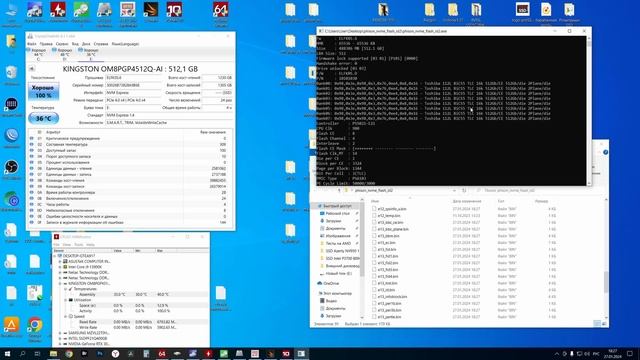Open the Explorer address bar history dropdown
640x360 pixels.
pos(454,190)
